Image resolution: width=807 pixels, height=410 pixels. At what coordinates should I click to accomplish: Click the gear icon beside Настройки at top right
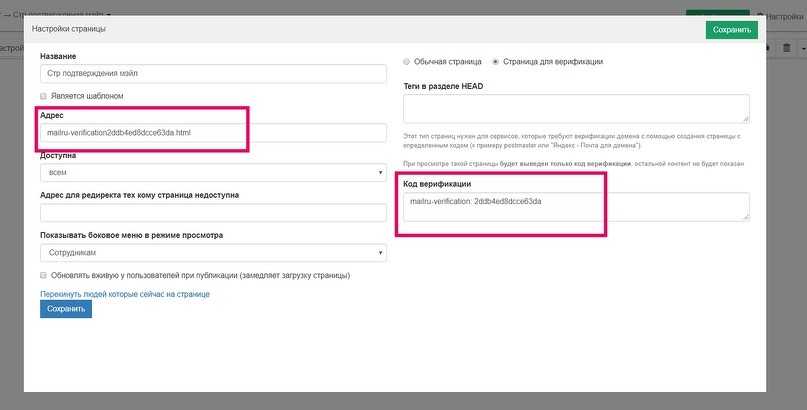[x=763, y=16]
